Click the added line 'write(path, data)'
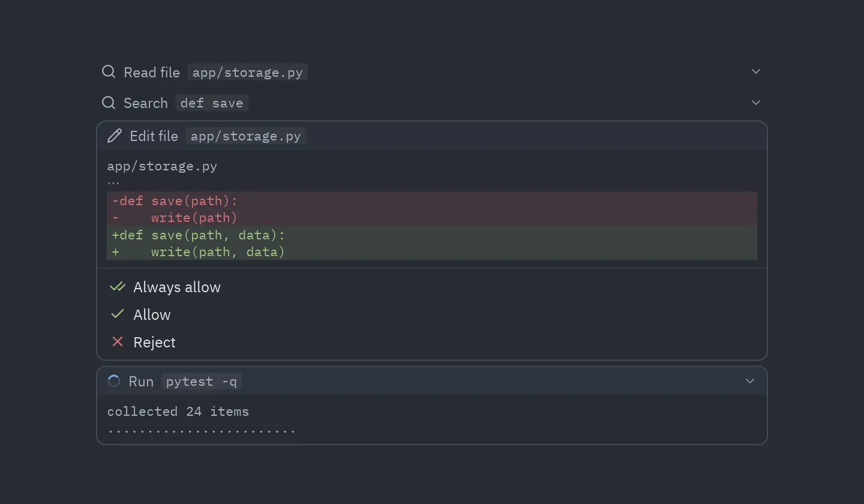 tap(432, 251)
